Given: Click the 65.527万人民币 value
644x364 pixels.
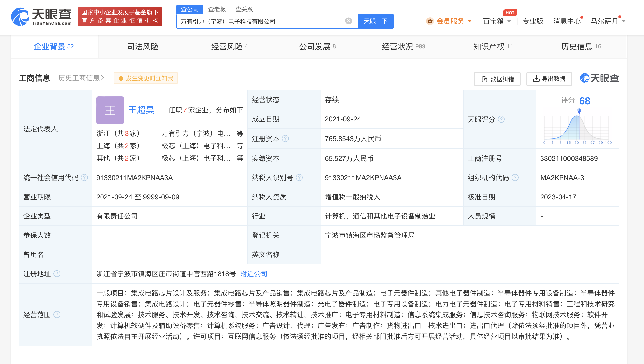Looking at the screenshot, I should (x=349, y=158).
